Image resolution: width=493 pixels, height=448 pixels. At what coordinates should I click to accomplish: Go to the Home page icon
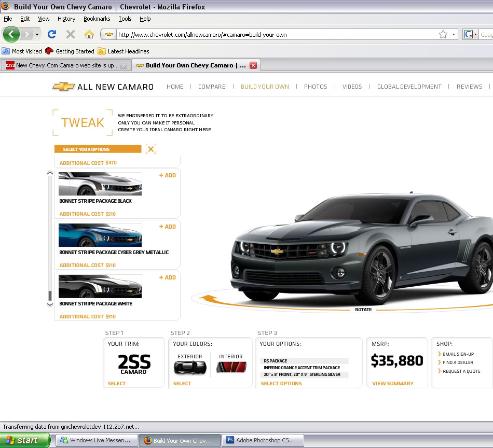(89, 34)
